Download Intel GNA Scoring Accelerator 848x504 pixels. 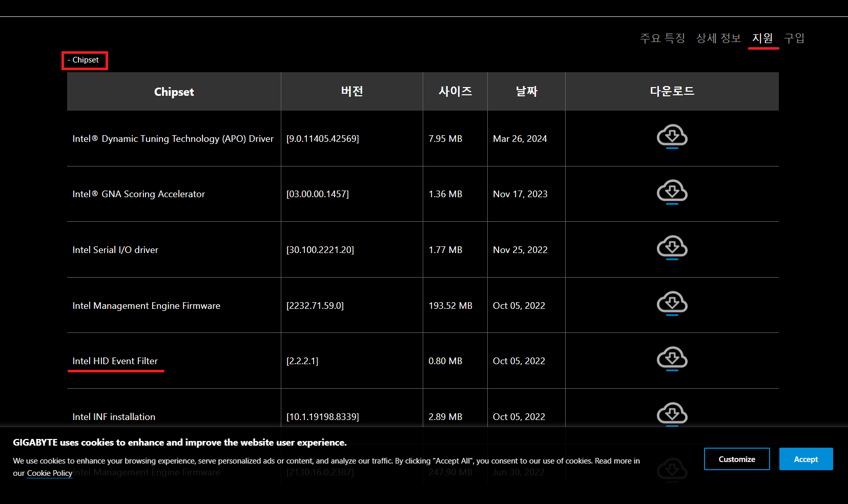point(672,192)
